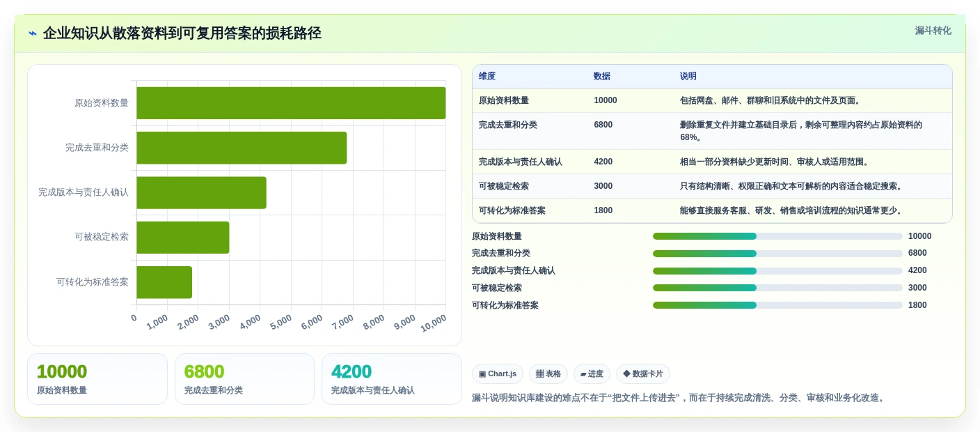Click the 1800 value beside the progress bar
This screenshot has width=980, height=432.
pos(917,305)
